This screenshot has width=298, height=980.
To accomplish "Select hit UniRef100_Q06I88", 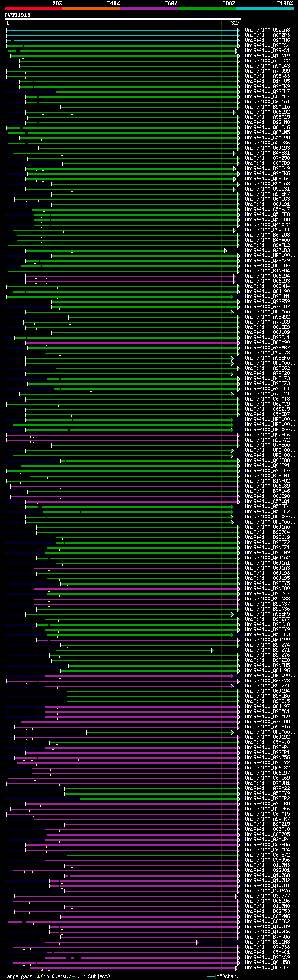I will [267, 461].
